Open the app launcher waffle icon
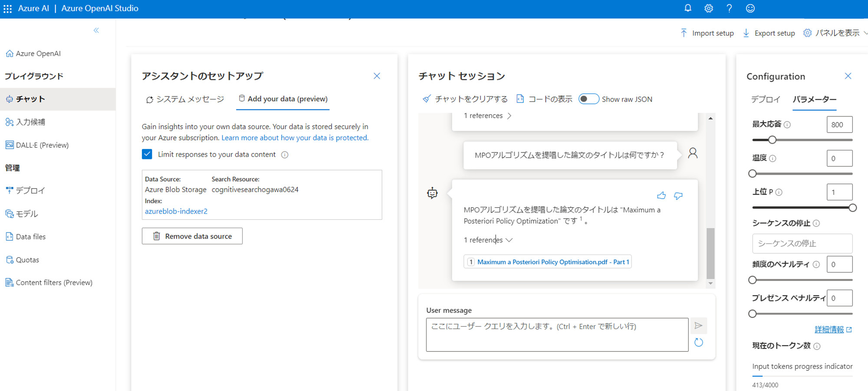868x391 pixels. pyautogui.click(x=7, y=9)
